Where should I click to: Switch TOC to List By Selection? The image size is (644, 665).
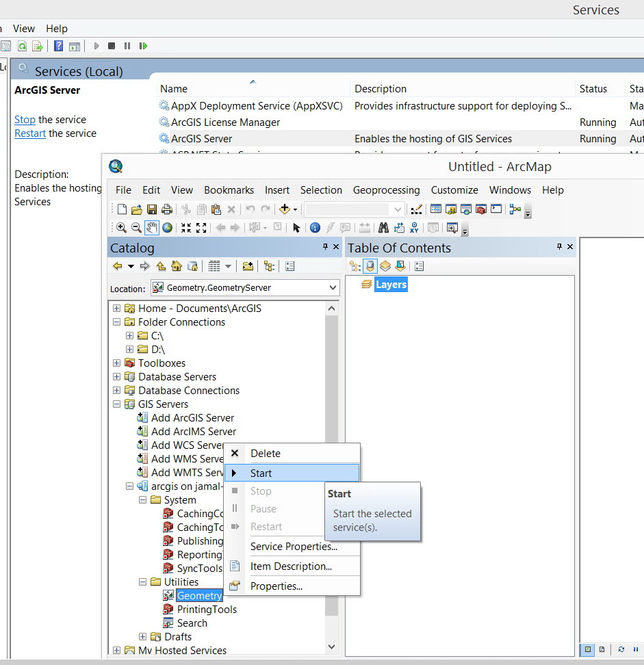[x=400, y=266]
